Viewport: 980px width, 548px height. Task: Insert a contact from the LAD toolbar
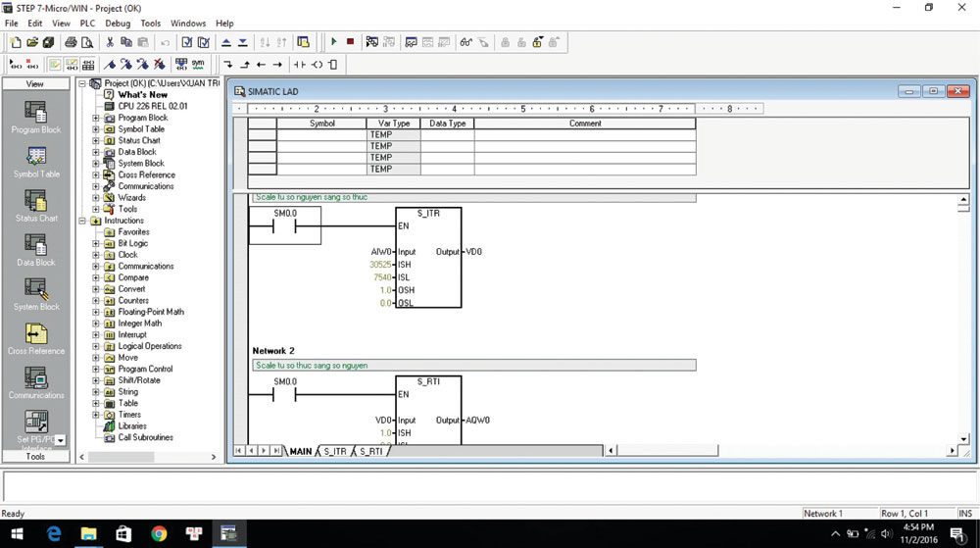(300, 65)
